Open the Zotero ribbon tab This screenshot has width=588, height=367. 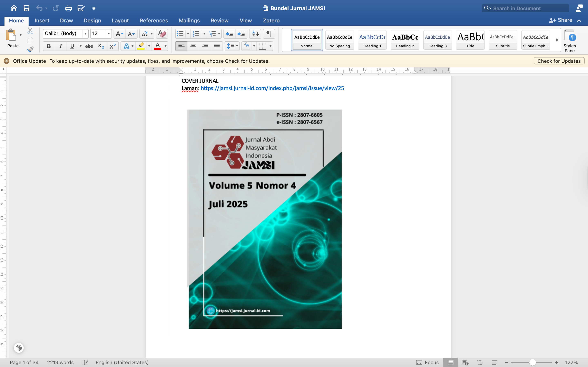click(x=271, y=21)
